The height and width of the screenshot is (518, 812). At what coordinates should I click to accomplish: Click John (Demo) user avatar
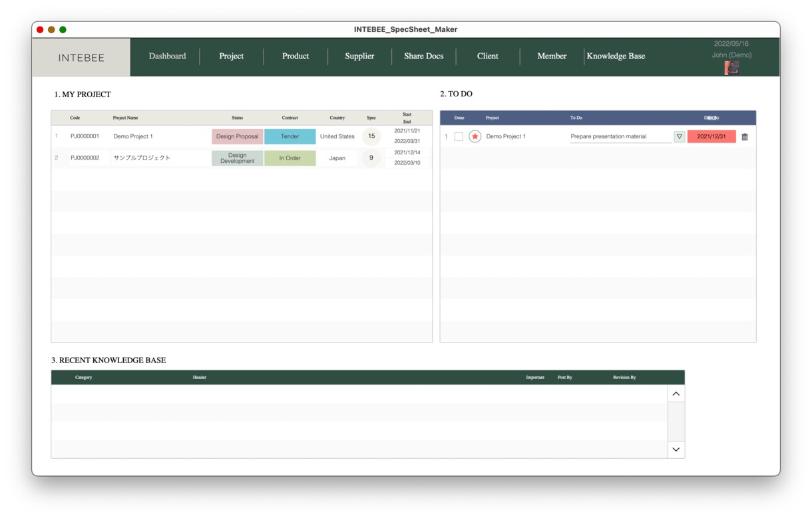point(731,67)
